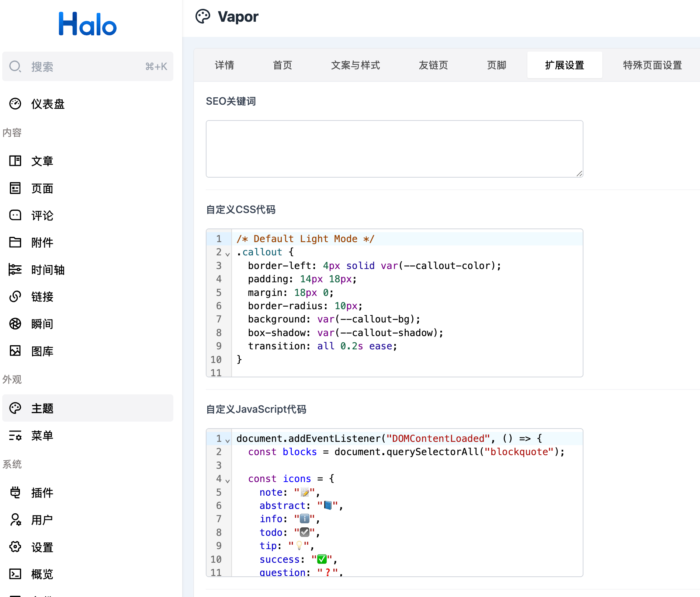Fold the addEventListener block on line 1
The height and width of the screenshot is (597, 700).
[228, 440]
